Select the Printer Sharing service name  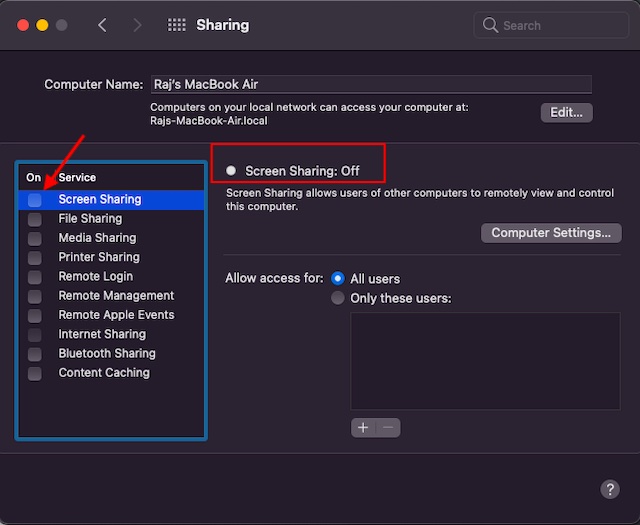[x=99, y=257]
